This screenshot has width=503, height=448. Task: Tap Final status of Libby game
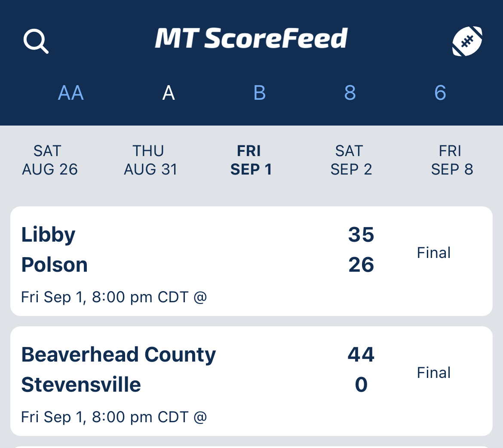coord(434,253)
